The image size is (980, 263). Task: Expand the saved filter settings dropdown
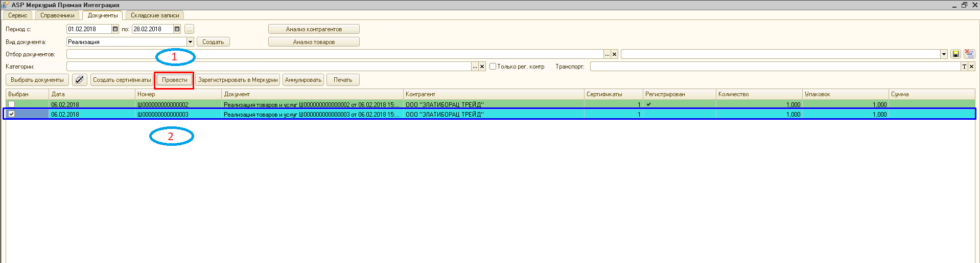pos(944,54)
